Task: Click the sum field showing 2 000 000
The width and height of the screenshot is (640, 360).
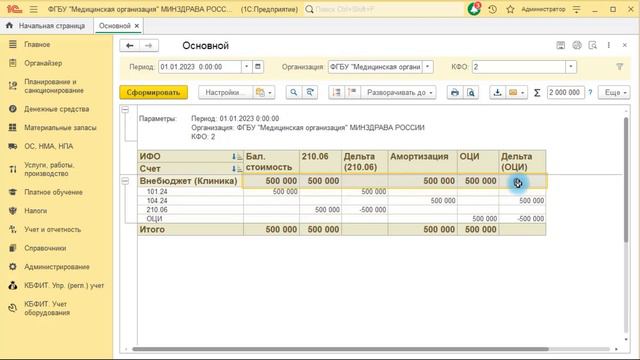Action: pos(565,92)
